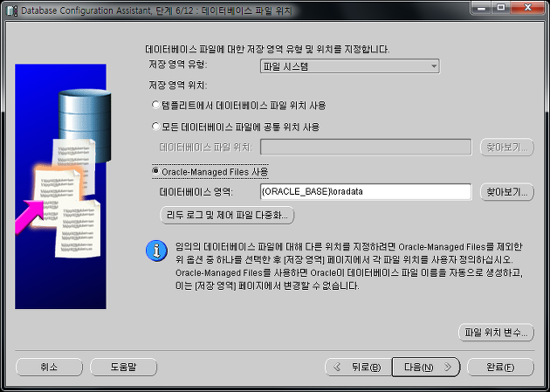Screen dimensions: 550x392
Task: Click the 저장 영역 위치 label
Action: coord(178,86)
